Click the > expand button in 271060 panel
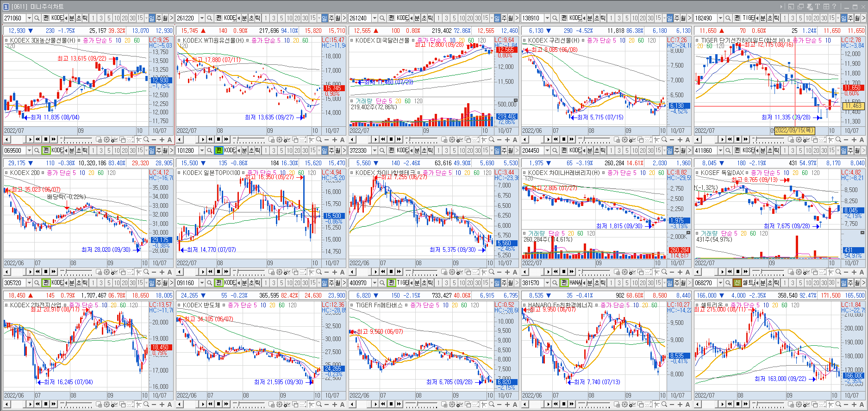 pos(171,18)
